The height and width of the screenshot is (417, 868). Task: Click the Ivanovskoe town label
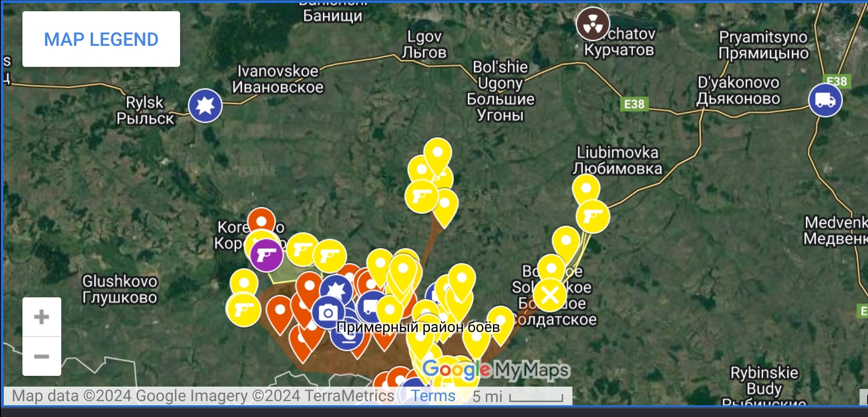278,79
